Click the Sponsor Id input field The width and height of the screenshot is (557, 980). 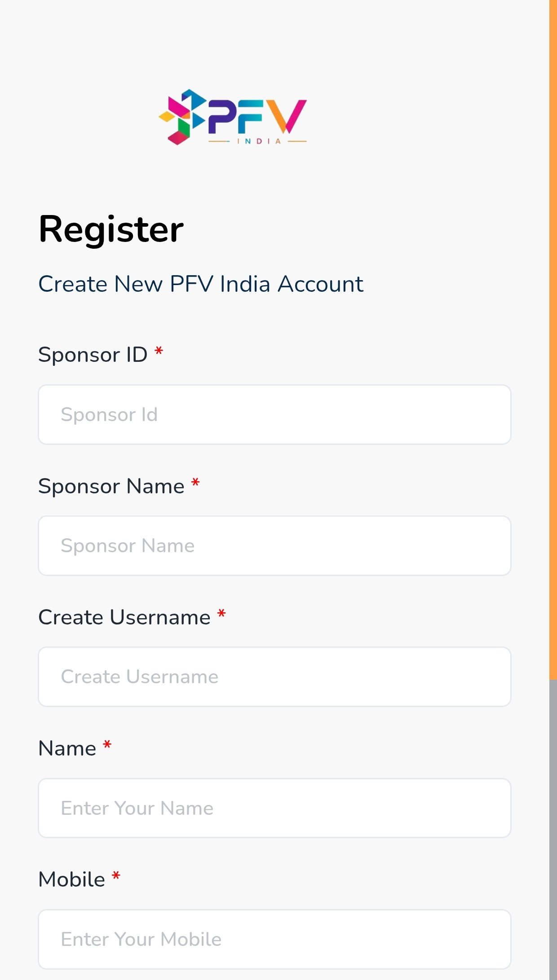tap(274, 414)
